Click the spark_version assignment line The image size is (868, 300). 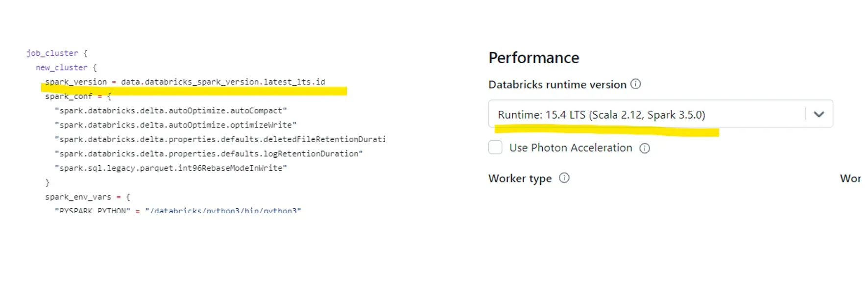[x=185, y=82]
